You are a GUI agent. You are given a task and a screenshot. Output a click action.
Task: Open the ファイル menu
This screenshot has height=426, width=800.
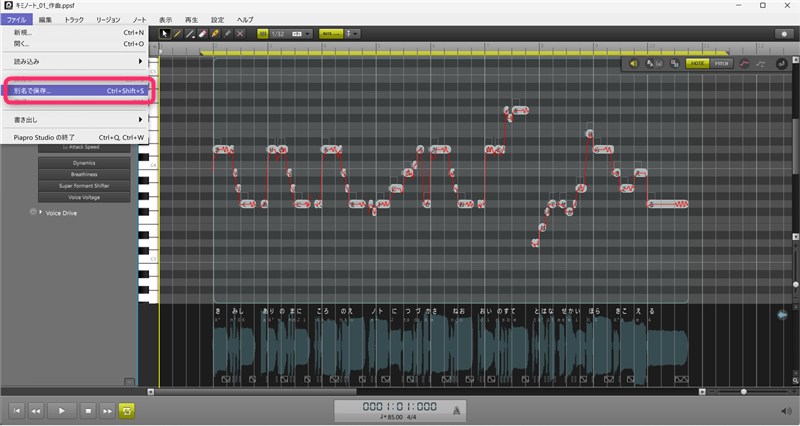point(16,19)
